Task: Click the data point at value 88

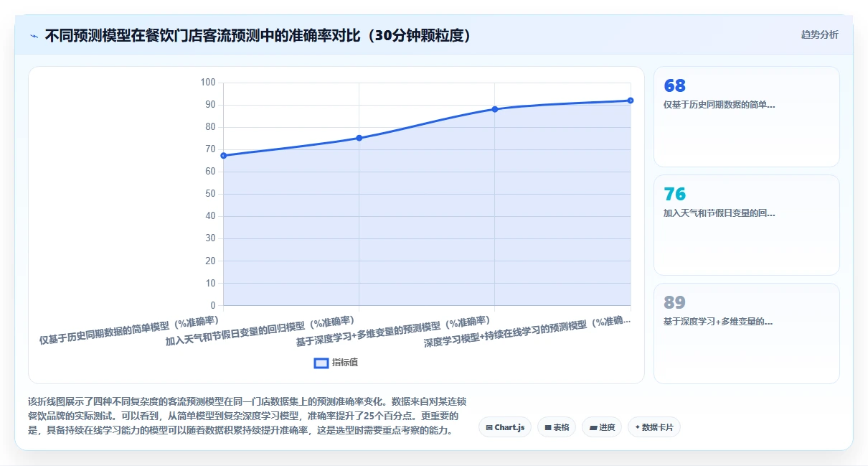Action: pyautogui.click(x=495, y=109)
